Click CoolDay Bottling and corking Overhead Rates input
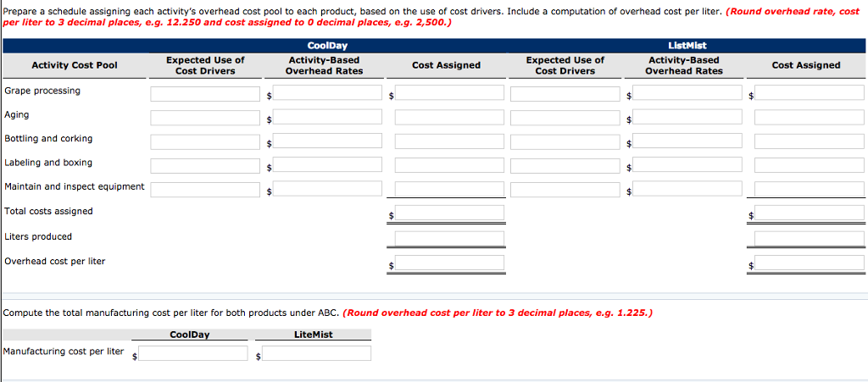This screenshot has height=382, width=868. tap(327, 141)
